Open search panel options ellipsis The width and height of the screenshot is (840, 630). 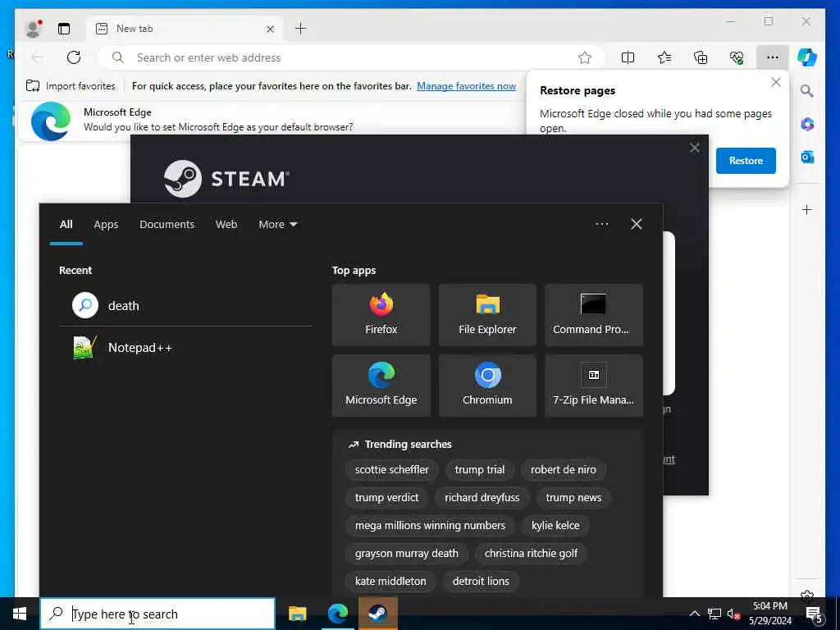[x=601, y=224]
